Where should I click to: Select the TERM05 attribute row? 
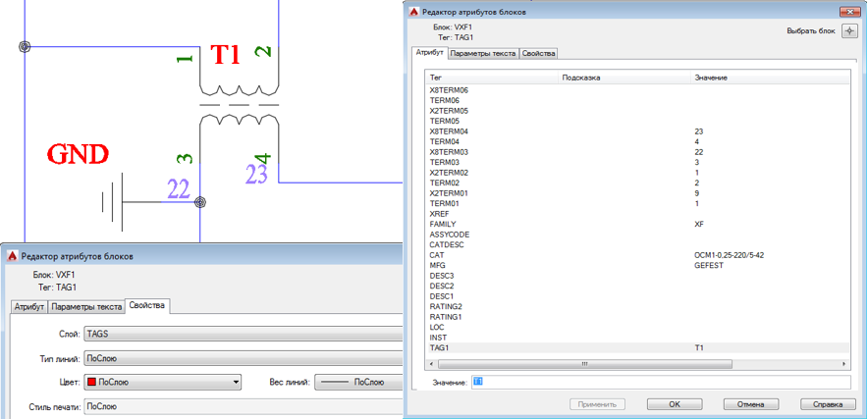[637, 121]
